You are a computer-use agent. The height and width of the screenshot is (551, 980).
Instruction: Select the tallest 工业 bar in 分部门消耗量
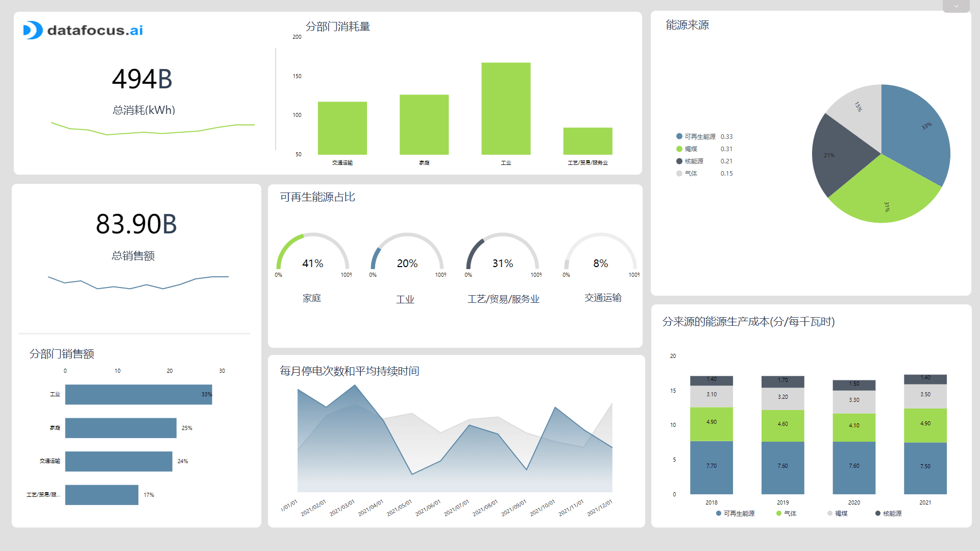point(506,109)
